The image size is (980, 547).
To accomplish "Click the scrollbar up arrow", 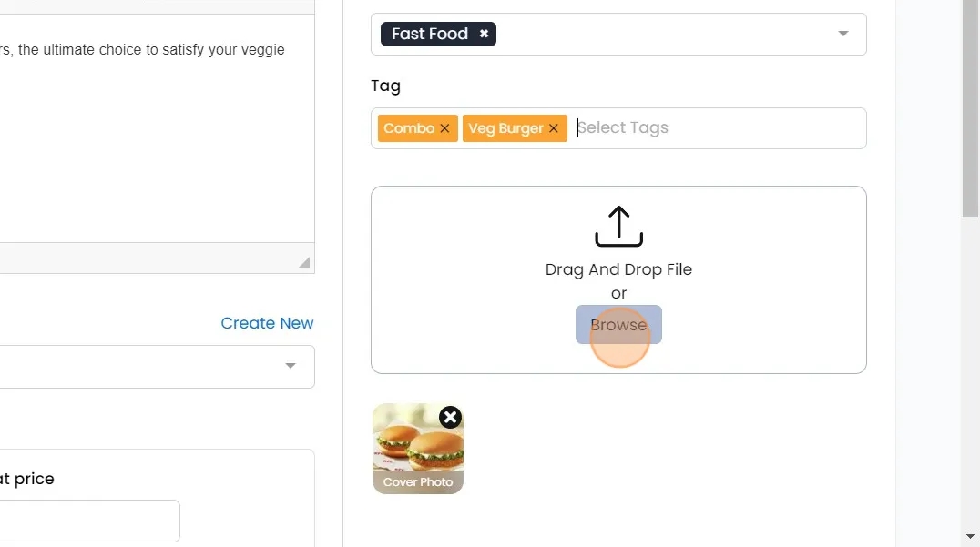I will [x=971, y=10].
